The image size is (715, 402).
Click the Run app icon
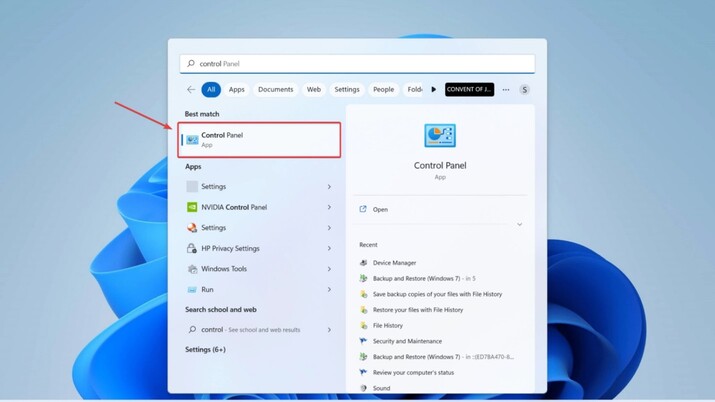192,289
